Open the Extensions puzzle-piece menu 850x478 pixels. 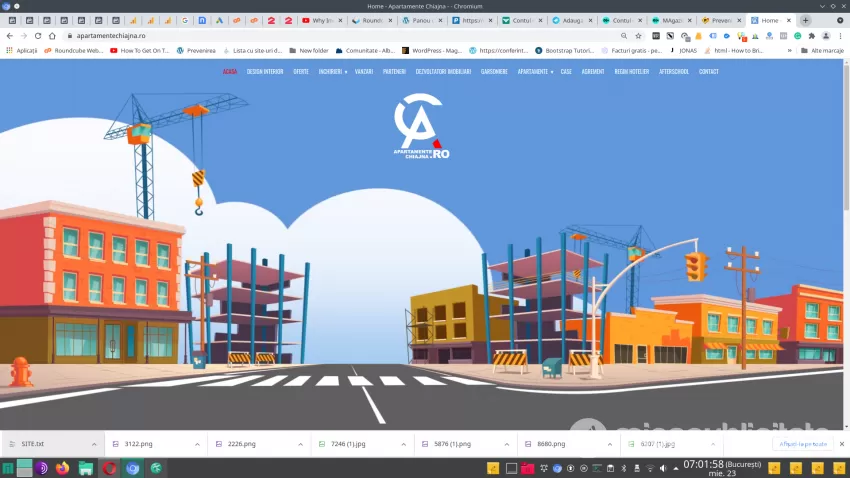point(812,36)
